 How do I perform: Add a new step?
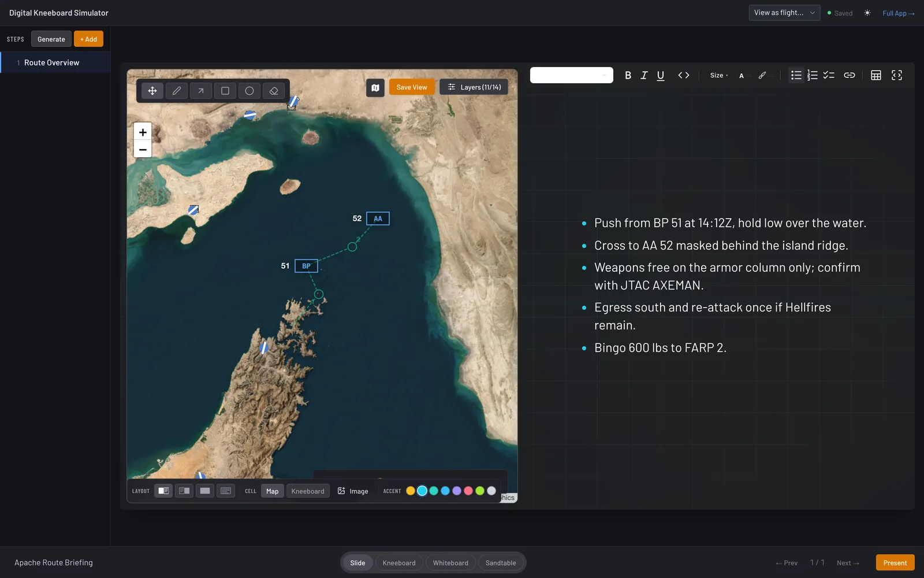coord(88,39)
